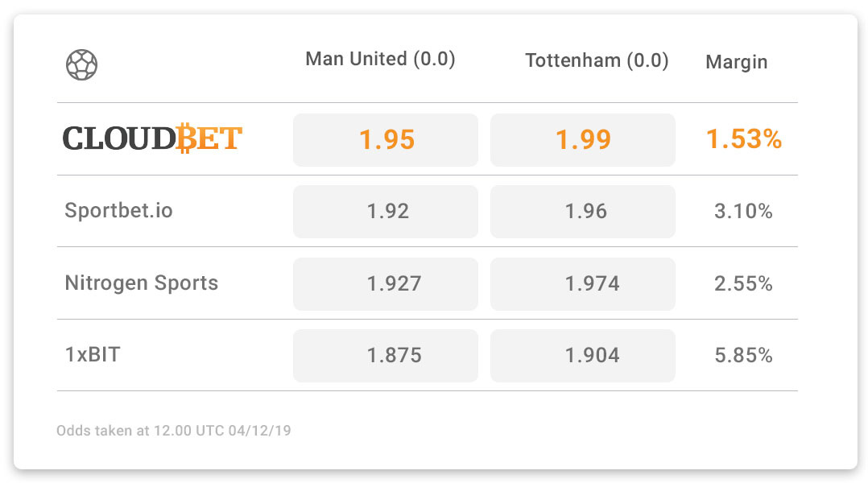This screenshot has width=868, height=483.
Task: Choose Nitrogen Sports odds 1.927
Action: click(385, 284)
